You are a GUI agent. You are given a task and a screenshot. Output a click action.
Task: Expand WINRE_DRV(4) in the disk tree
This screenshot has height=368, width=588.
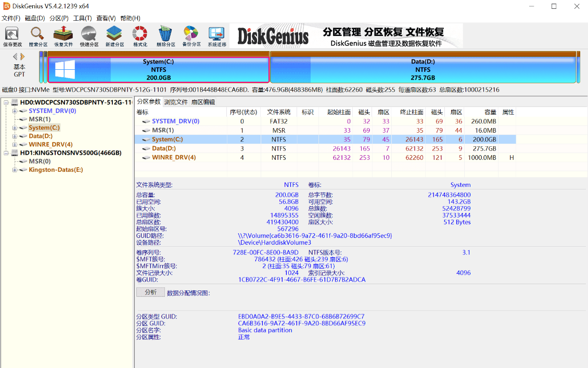coord(15,145)
